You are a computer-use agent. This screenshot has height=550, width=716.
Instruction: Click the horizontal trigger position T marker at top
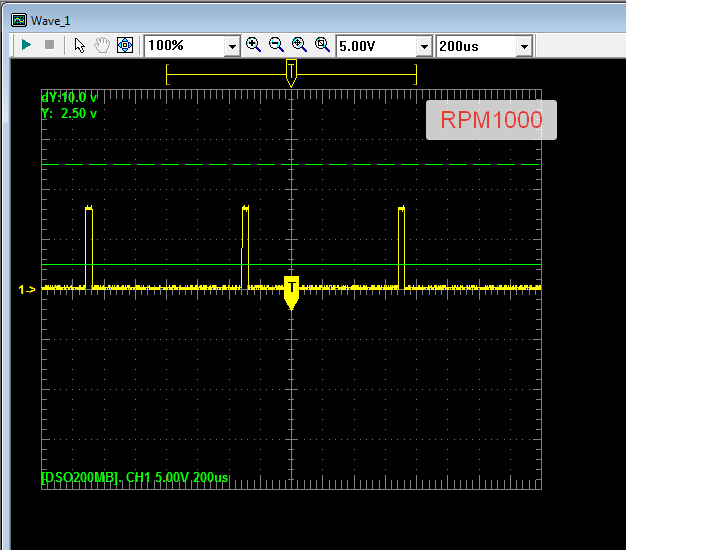(x=291, y=73)
